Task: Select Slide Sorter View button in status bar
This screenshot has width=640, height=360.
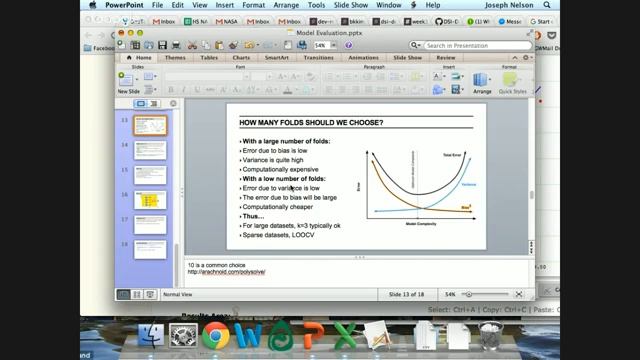Action: [137, 294]
